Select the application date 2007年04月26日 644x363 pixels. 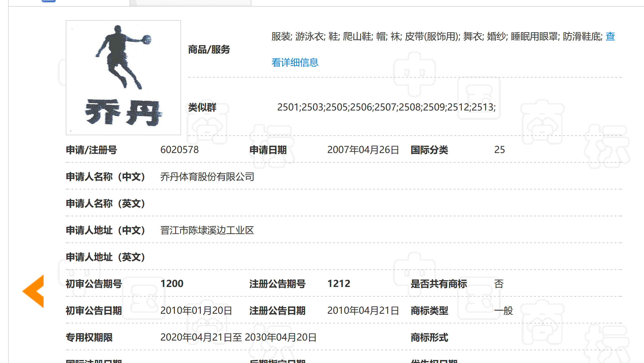tap(363, 150)
